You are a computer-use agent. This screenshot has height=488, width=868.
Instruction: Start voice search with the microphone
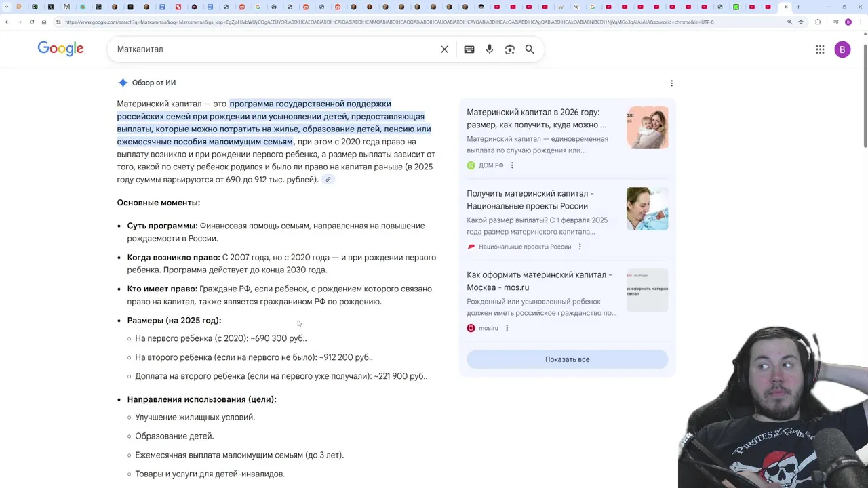(x=490, y=49)
